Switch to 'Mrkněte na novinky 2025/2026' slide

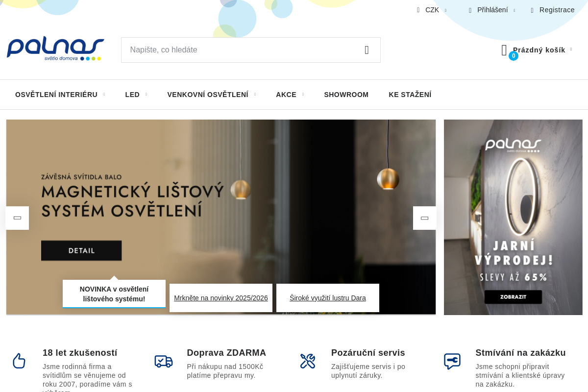point(220,297)
